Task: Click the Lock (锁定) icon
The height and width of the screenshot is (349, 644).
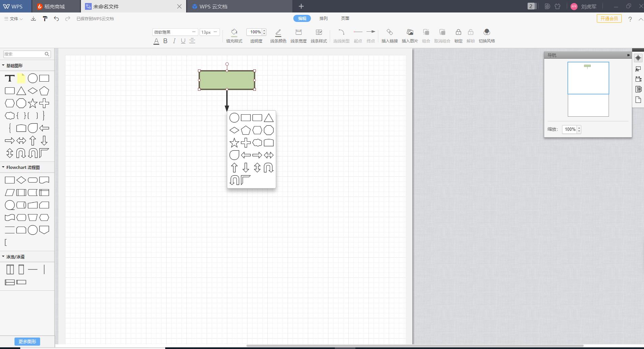Action: tap(458, 32)
